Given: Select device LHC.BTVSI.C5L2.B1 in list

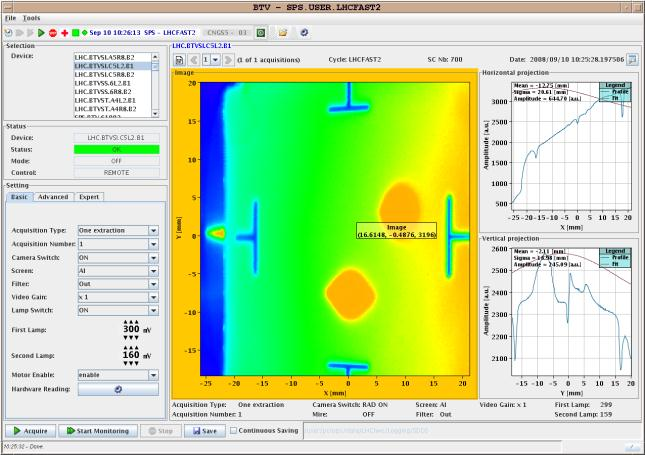Looking at the screenshot, I should point(112,66).
